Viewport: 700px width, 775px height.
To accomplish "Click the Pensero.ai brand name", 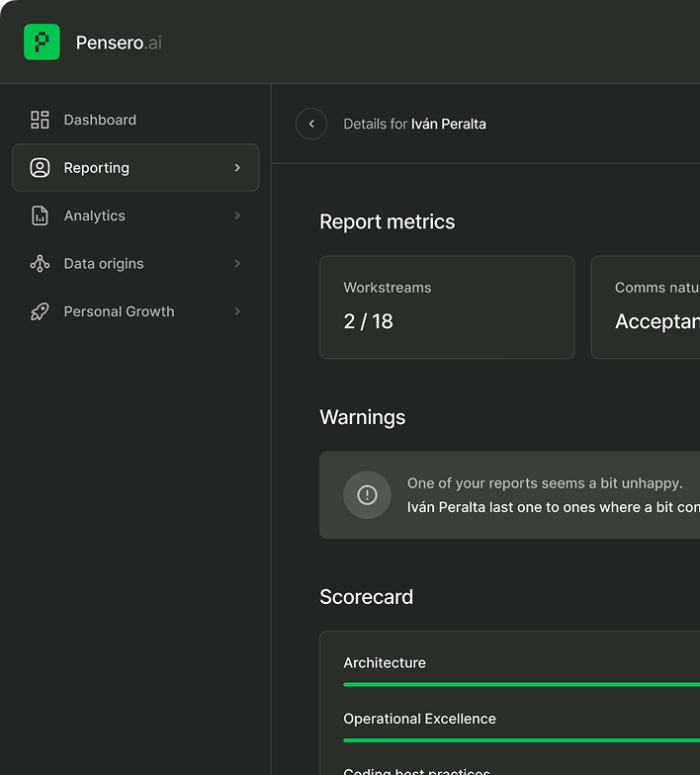I will click(x=119, y=43).
